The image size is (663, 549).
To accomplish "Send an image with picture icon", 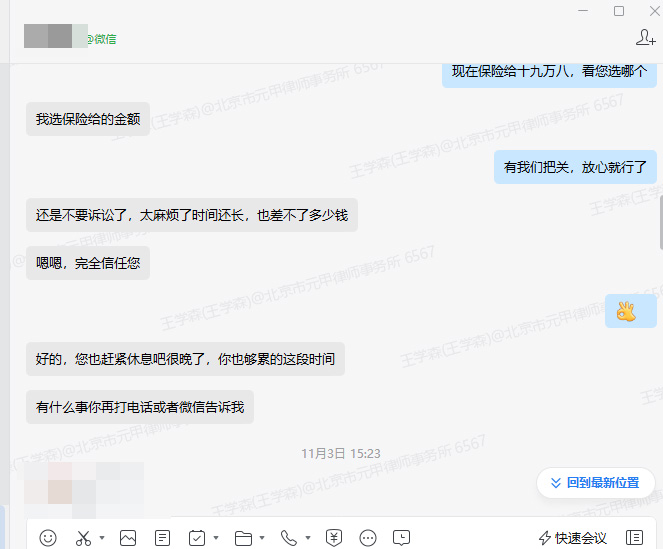I will (128, 538).
